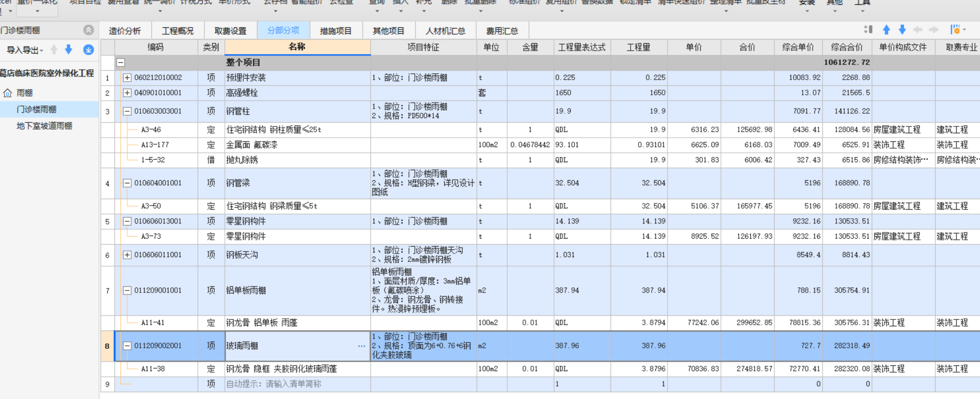980x399 pixels.
Task: Select the A11-38 quota code cell
Action: pyautogui.click(x=156, y=369)
